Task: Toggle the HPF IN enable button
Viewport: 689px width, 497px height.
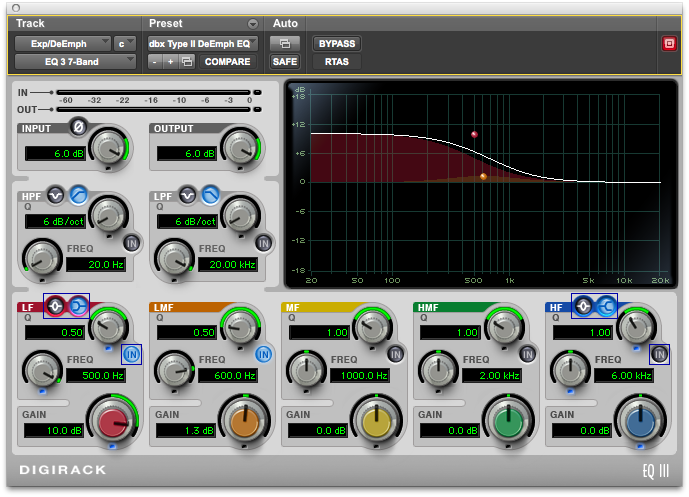Action: pyautogui.click(x=132, y=243)
